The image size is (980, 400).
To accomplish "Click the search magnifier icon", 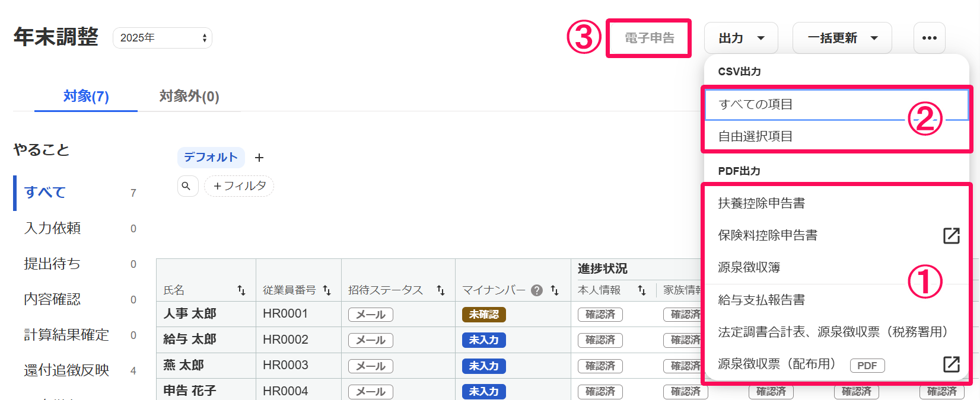I will [186, 186].
